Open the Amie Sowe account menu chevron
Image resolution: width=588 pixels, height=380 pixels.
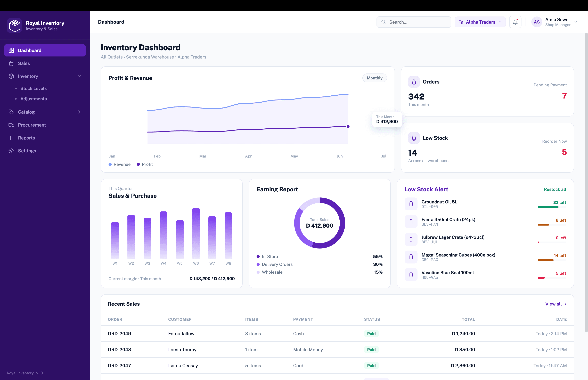click(x=576, y=22)
